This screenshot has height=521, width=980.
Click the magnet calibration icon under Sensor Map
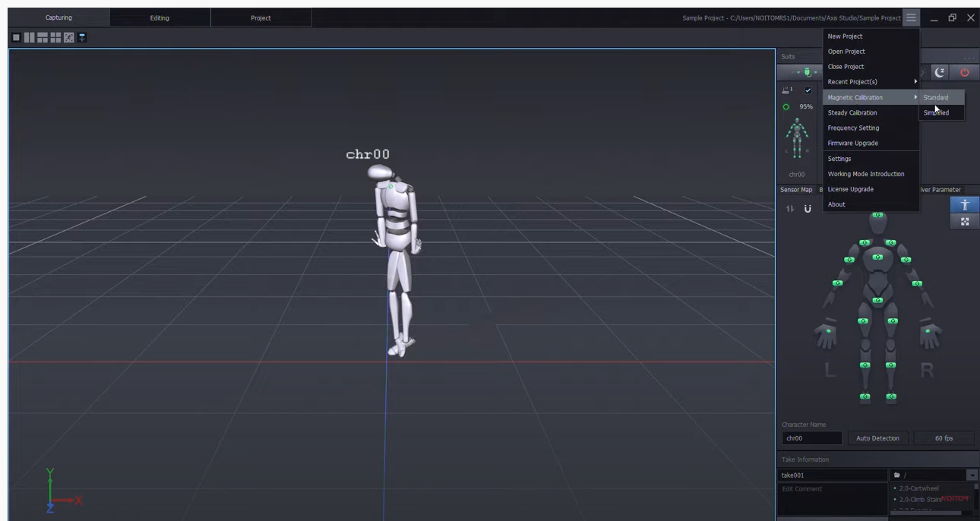coord(806,207)
